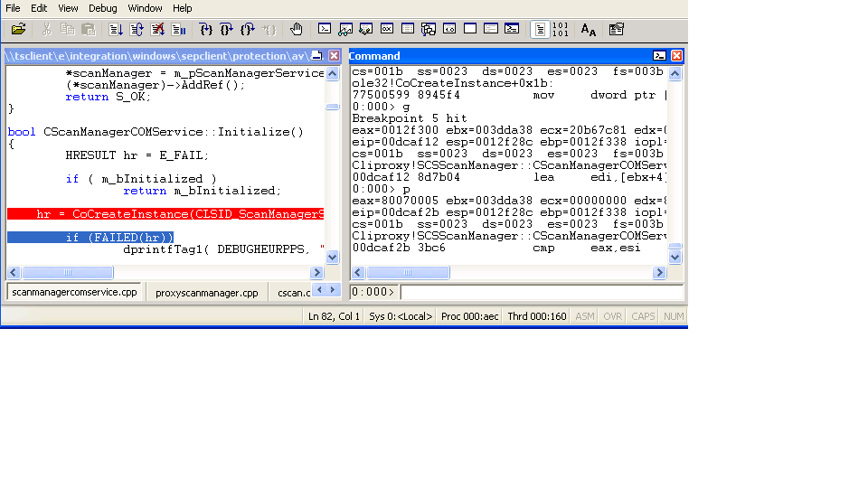Open the Locals window toolbar icon

[x=366, y=29]
